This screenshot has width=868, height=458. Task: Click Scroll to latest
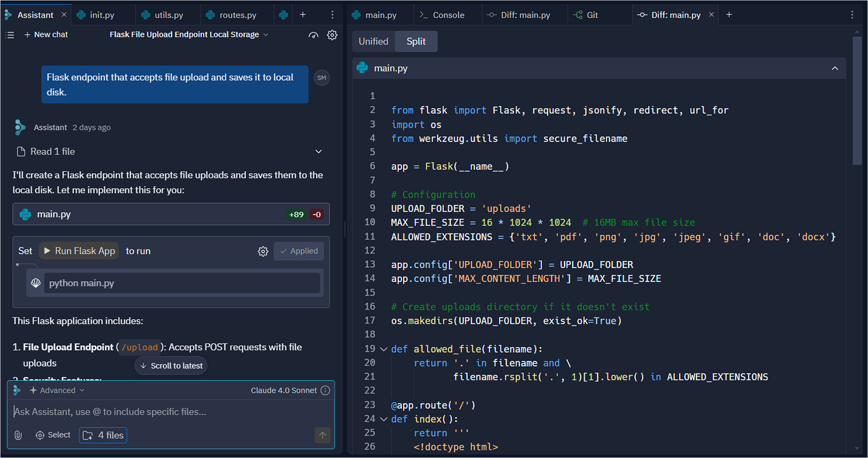tap(171, 366)
